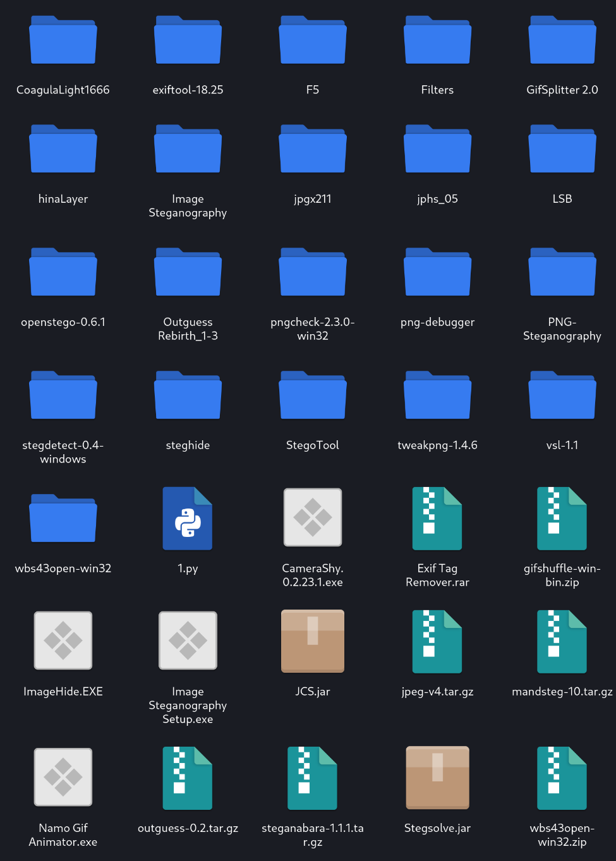Select the Stegsolve.jar package icon
This screenshot has height=861, width=616.
pos(437,778)
